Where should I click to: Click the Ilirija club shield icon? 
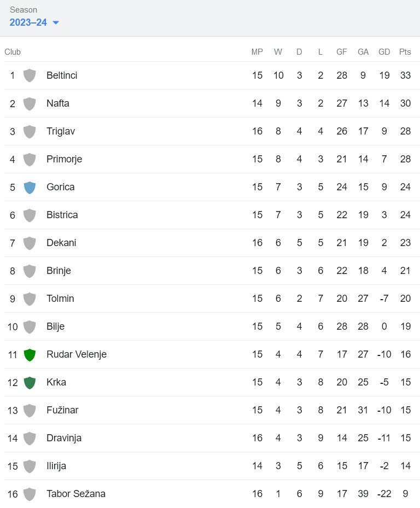click(30, 466)
